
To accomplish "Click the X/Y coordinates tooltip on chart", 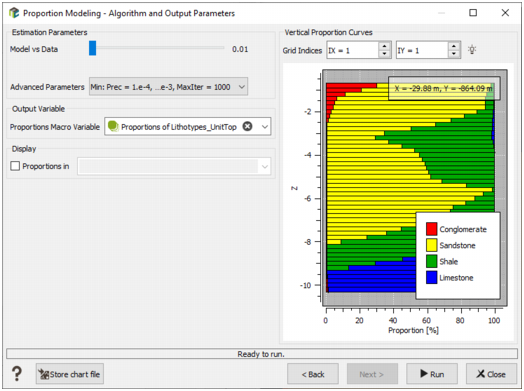I will 444,89.
